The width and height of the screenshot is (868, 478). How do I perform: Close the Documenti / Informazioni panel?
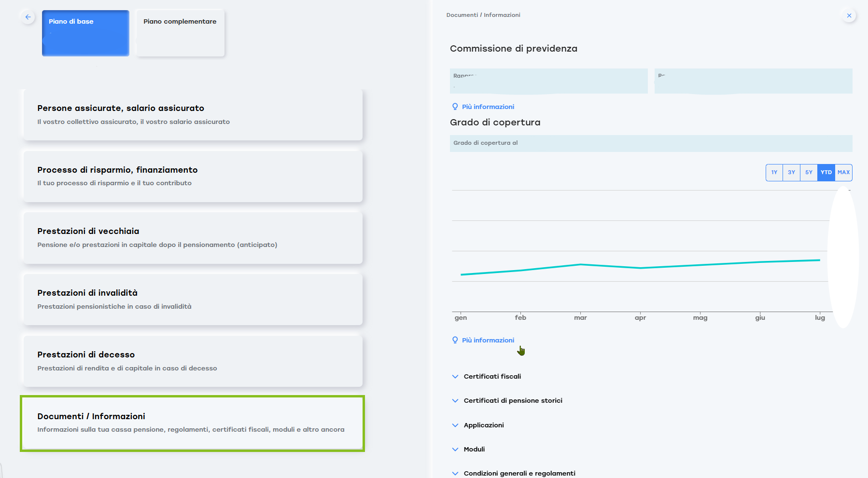(849, 15)
